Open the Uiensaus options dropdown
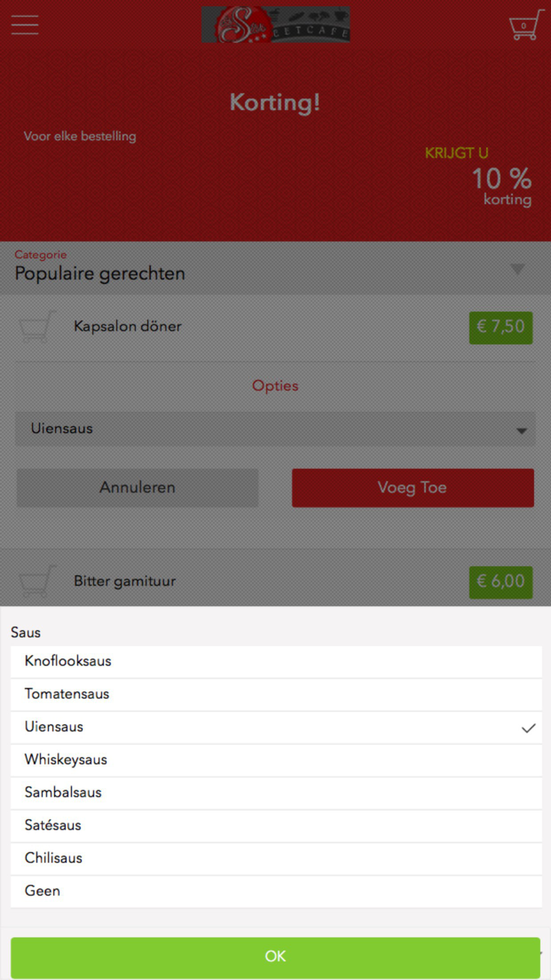 coord(275,429)
